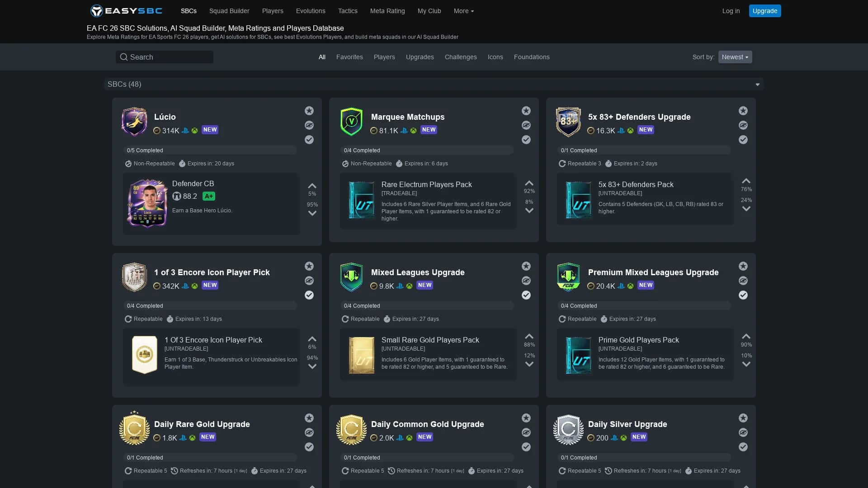Downvote the Lúcio SBC reward

pyautogui.click(x=312, y=213)
